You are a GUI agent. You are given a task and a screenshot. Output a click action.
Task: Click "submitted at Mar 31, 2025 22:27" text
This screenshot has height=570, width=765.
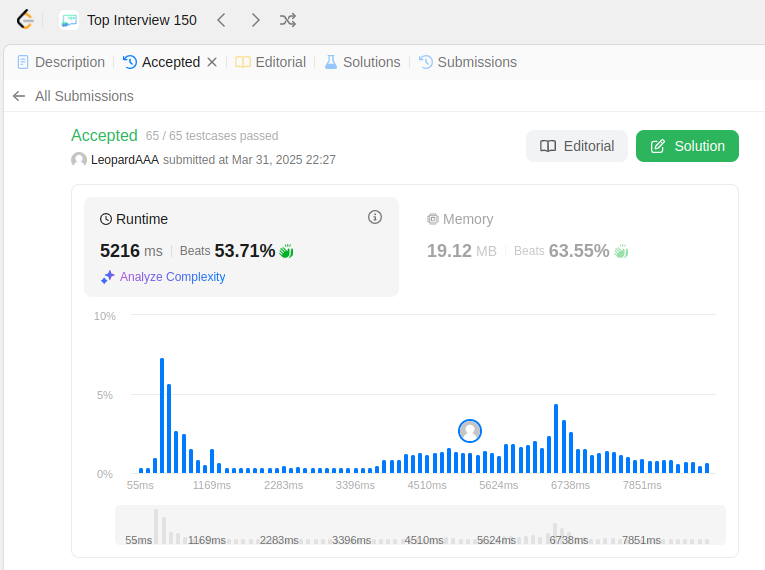[249, 160]
